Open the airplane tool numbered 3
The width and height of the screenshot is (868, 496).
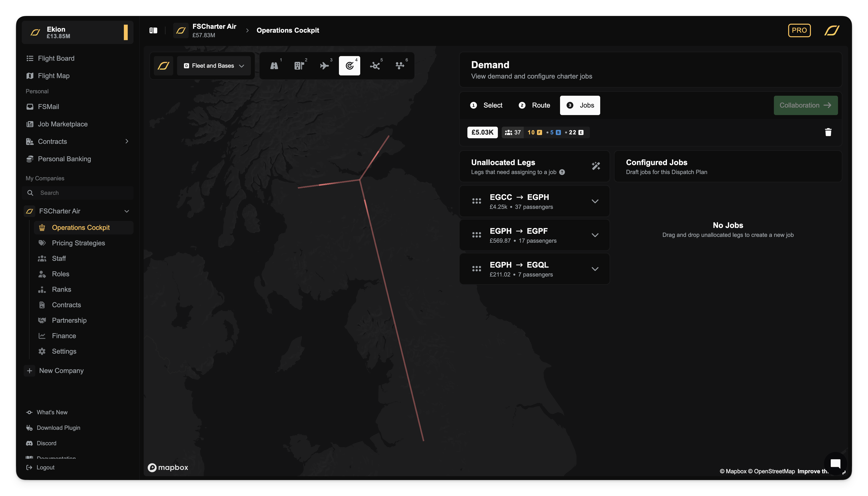tap(324, 66)
